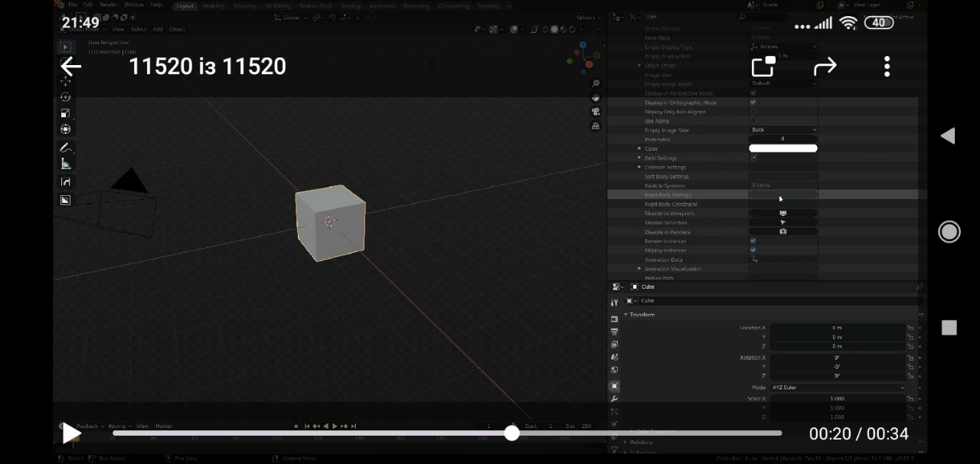Screen dimensions: 980x464
Task: Click the Pass Index value field
Action: point(782,139)
